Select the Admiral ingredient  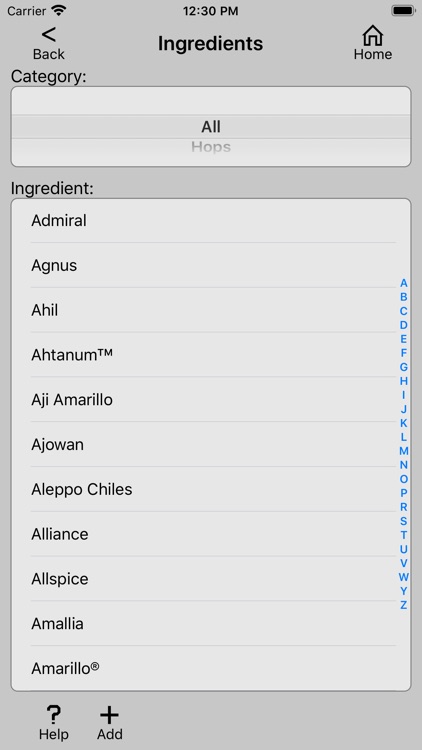pyautogui.click(x=211, y=221)
